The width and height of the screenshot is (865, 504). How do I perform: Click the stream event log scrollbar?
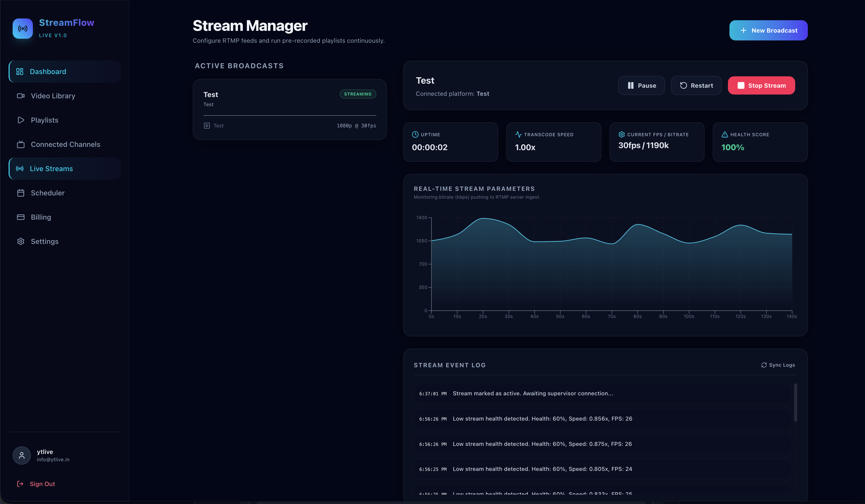coord(795,403)
